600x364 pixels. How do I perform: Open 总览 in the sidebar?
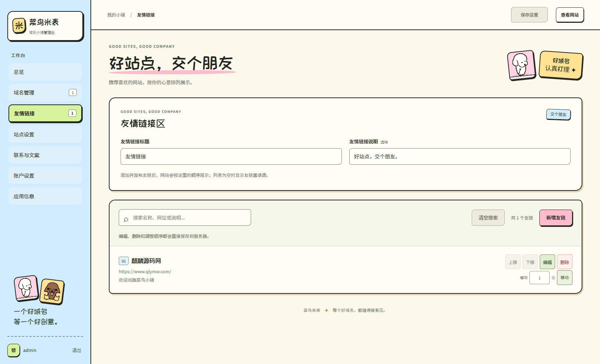[x=45, y=72]
